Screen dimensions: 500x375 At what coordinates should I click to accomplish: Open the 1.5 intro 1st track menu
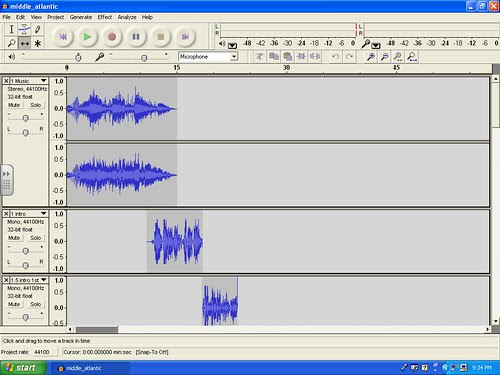44,280
